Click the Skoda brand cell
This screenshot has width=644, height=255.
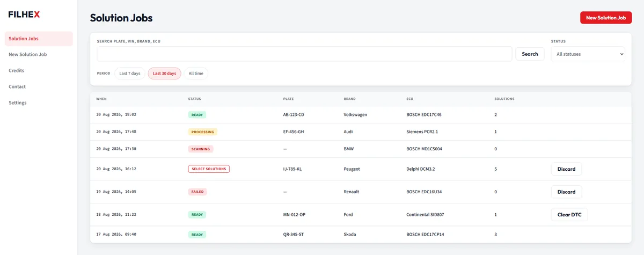[x=350, y=235]
